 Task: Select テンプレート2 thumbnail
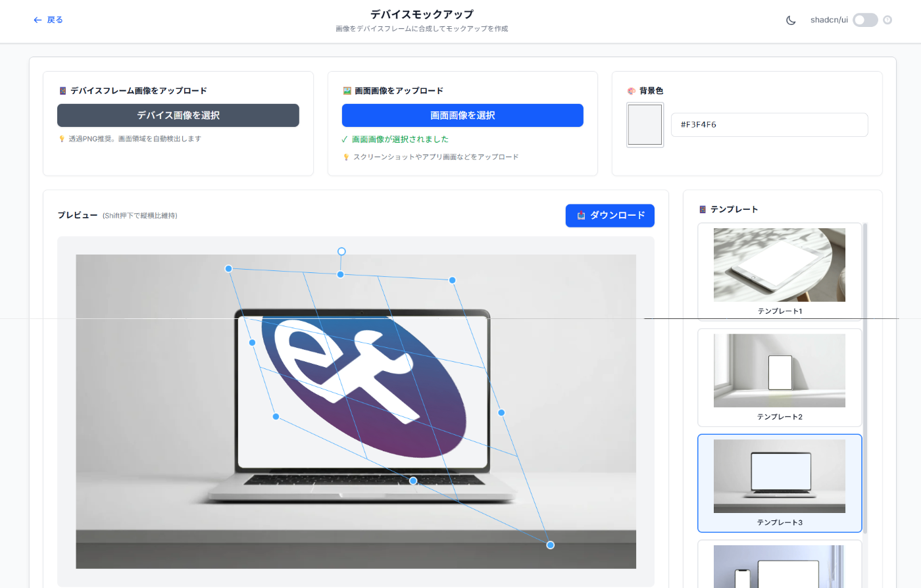[780, 378]
